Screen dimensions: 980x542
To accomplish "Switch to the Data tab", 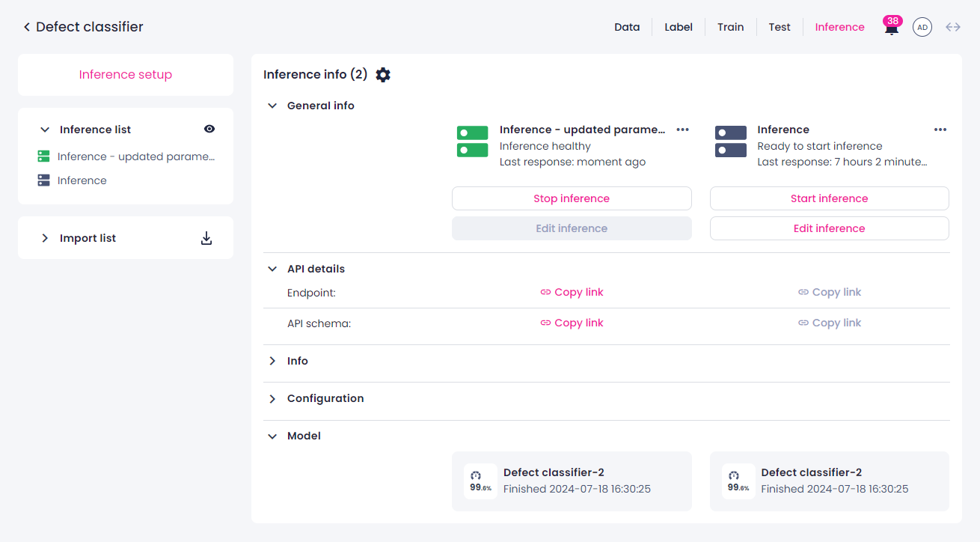I will click(627, 27).
